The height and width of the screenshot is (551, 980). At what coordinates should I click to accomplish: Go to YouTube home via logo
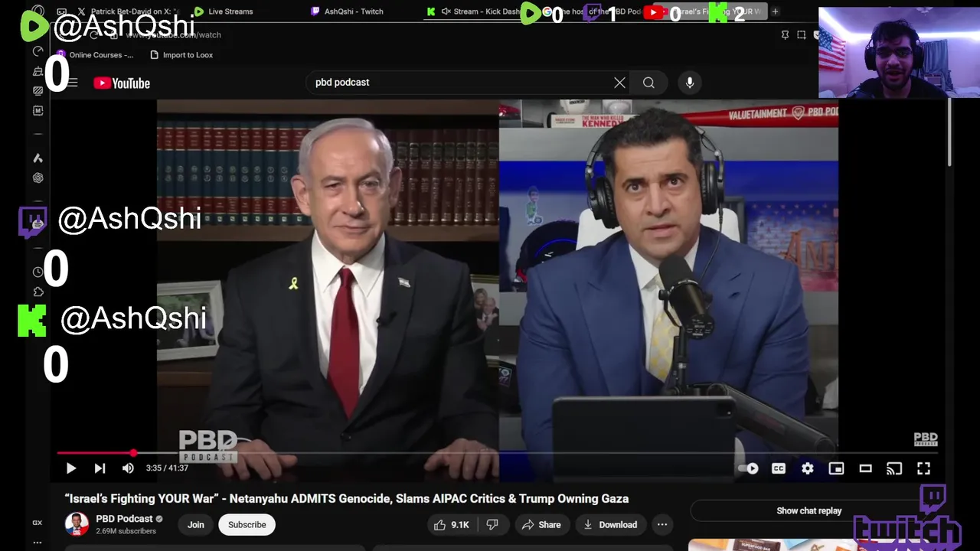(122, 83)
